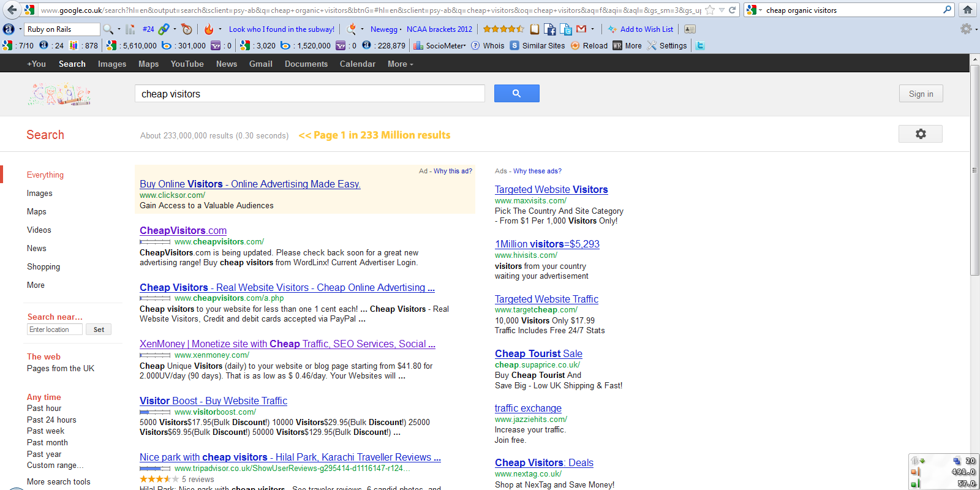
Task: Click the Enter location text field
Action: pyautogui.click(x=55, y=330)
